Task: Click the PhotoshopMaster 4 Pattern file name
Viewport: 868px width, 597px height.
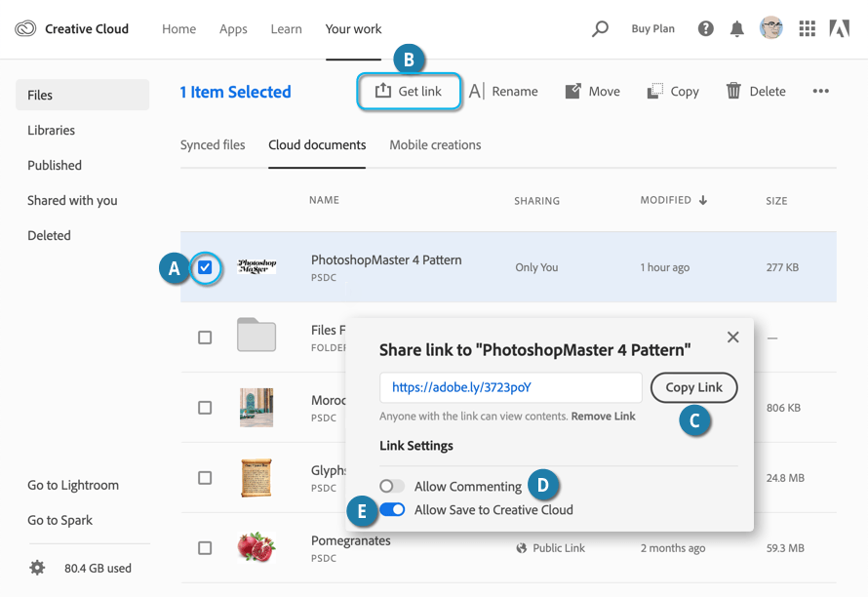Action: (386, 259)
